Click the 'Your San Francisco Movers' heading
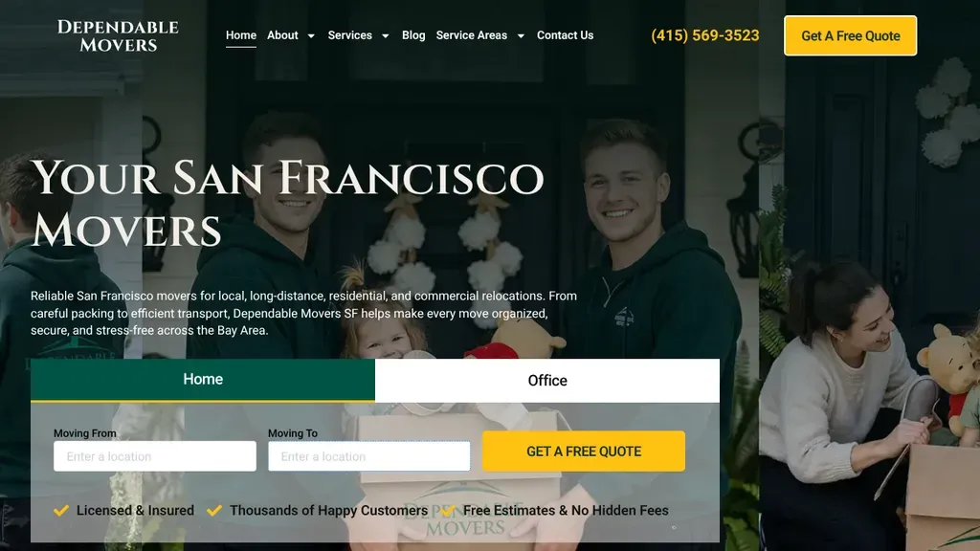The image size is (980, 551). [x=287, y=204]
